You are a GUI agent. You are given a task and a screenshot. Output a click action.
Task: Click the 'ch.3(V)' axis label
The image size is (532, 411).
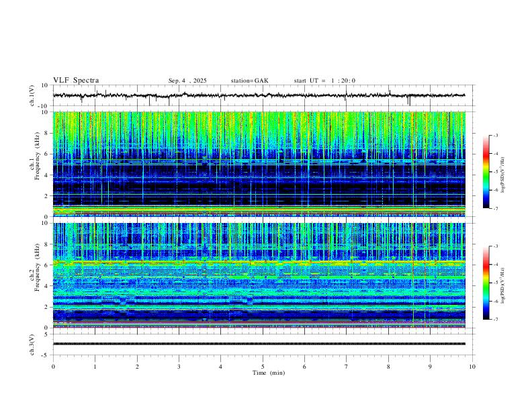point(32,345)
